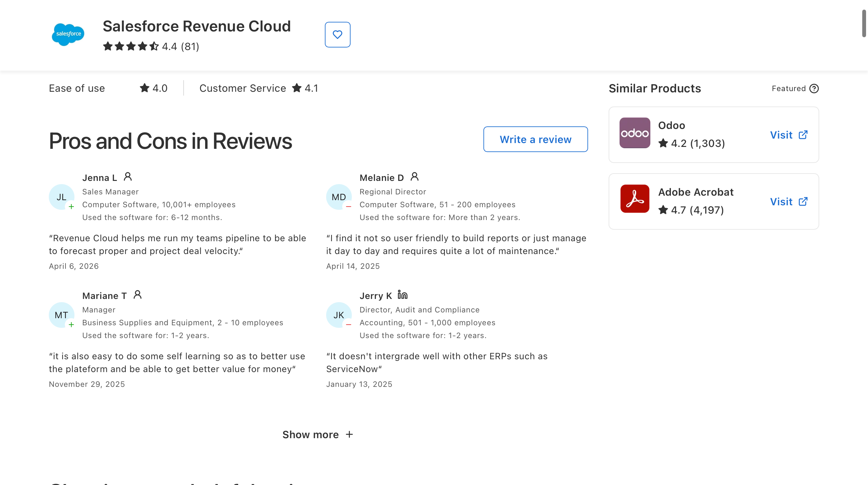
Task: Click Jerry K's "ServiceNow" review quote
Action: coord(437,362)
